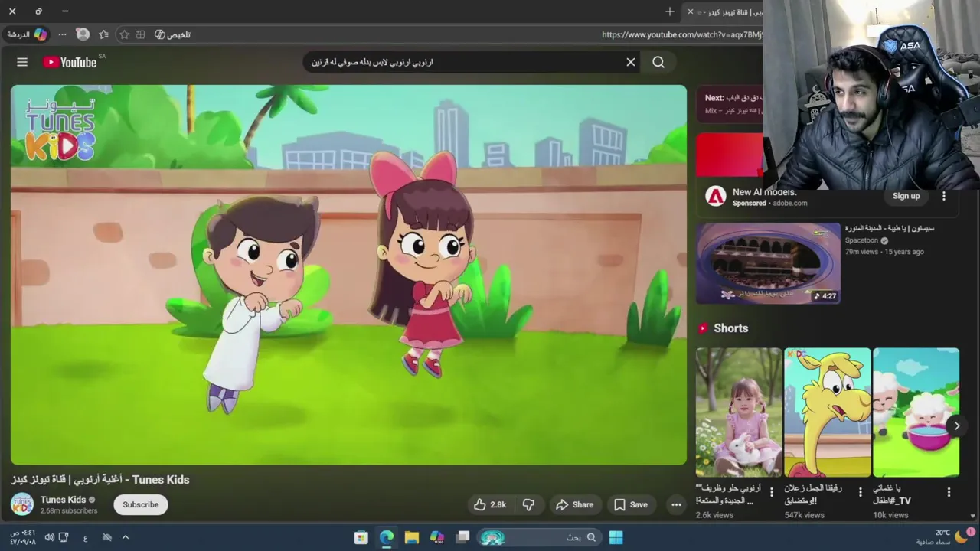This screenshot has height=551, width=980.
Task: Open the Copilot chat button in Edge
Action: point(28,34)
